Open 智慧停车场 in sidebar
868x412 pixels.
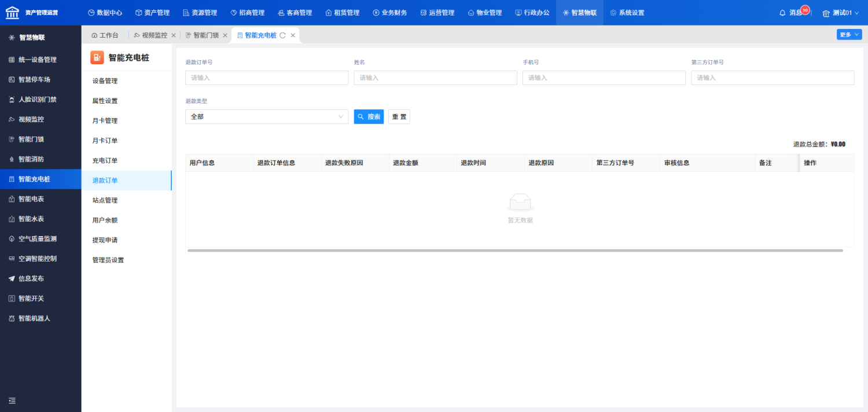(x=41, y=79)
